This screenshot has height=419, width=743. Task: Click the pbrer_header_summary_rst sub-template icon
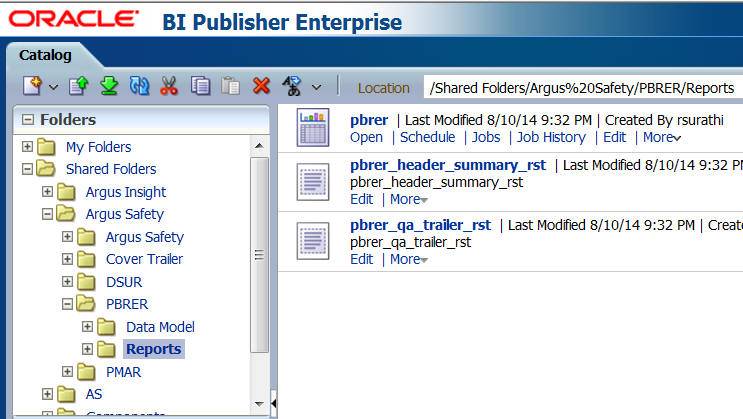click(x=313, y=182)
